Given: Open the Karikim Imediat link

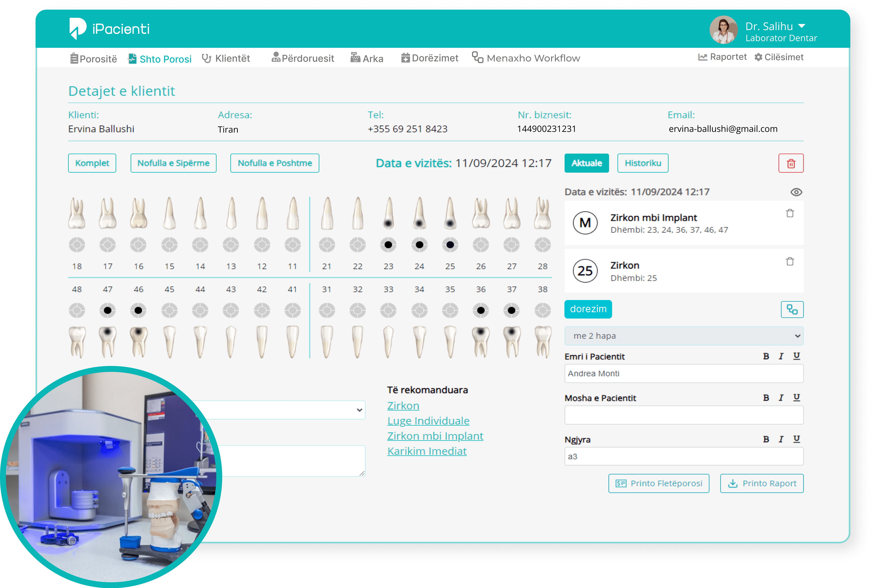Looking at the screenshot, I should 427,451.
